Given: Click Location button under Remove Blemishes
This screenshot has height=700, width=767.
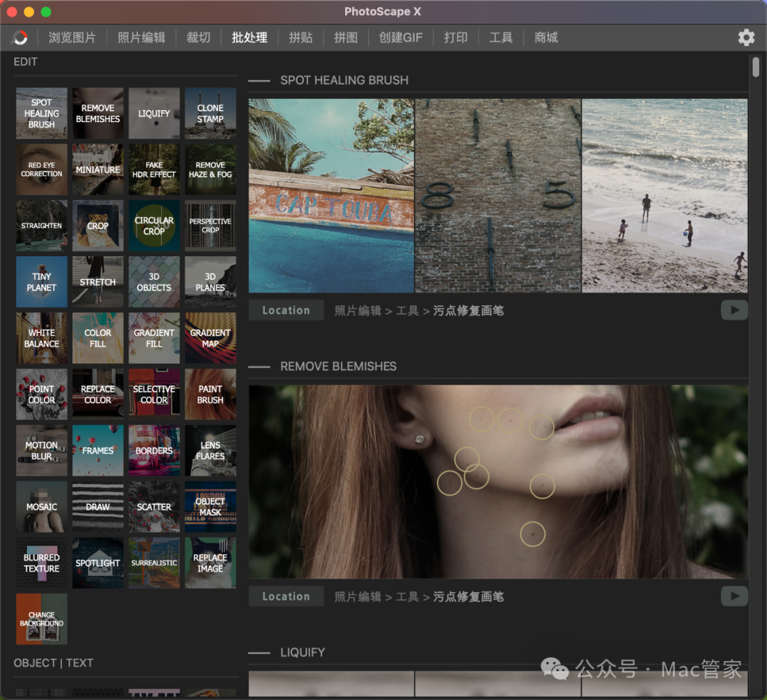Looking at the screenshot, I should (285, 596).
